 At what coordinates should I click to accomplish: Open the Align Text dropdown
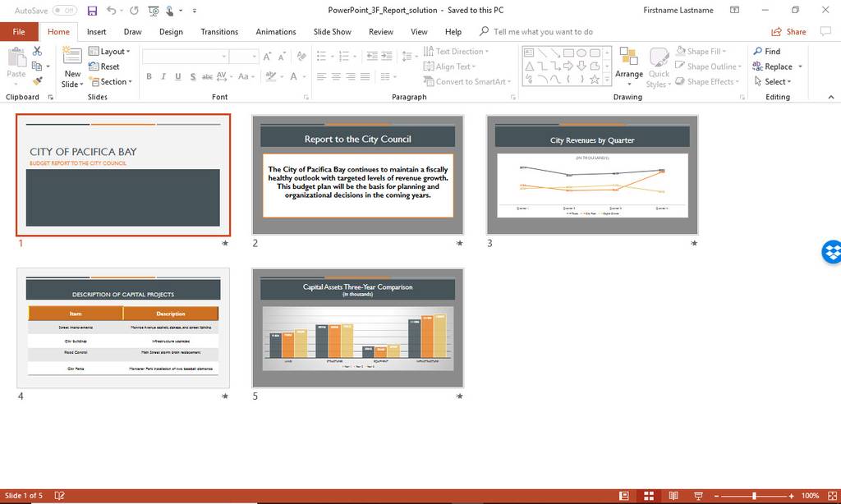[x=449, y=66]
